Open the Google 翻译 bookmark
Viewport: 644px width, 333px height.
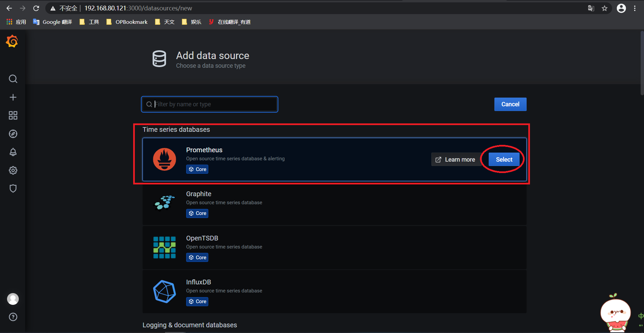click(x=53, y=22)
